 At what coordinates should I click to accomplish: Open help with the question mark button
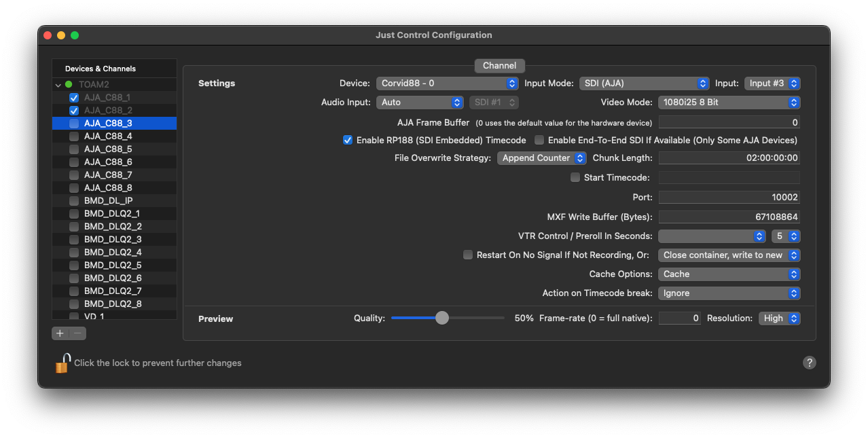tap(809, 363)
